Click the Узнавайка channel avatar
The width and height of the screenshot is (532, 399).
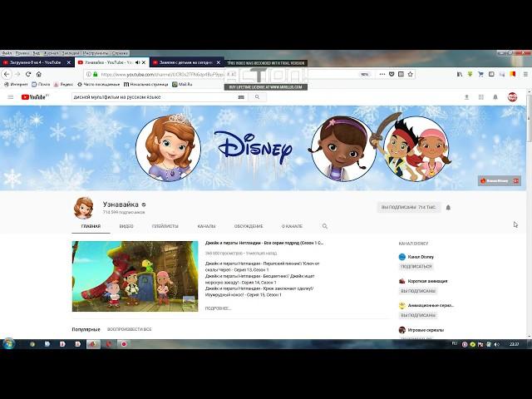tap(83, 208)
